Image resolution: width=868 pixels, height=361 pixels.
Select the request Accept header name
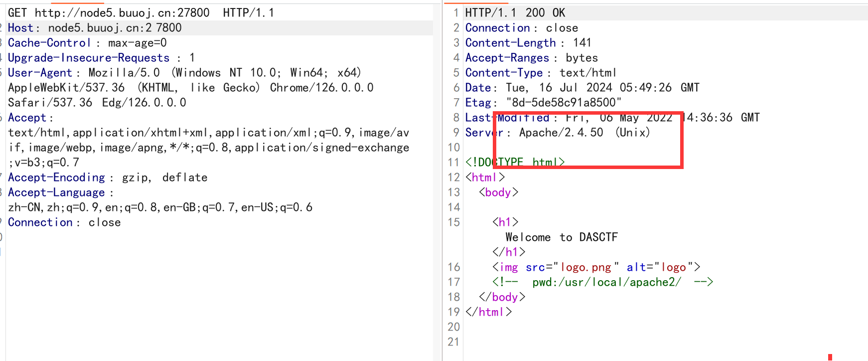coord(27,118)
